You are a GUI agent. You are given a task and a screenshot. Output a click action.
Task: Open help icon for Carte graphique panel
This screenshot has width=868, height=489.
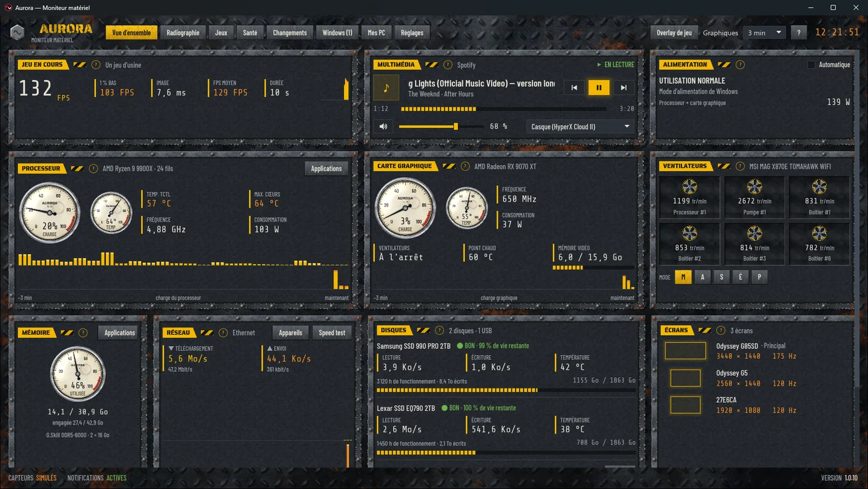[x=465, y=166]
